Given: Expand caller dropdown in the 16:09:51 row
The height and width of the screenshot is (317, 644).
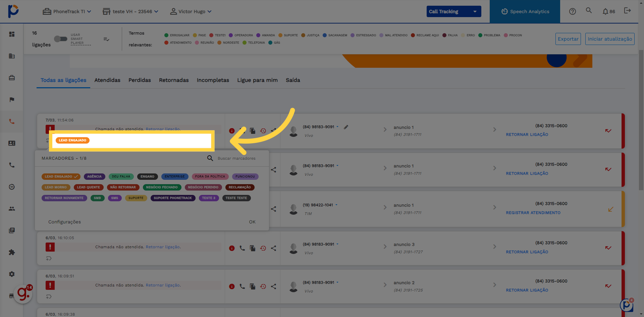Looking at the screenshot, I should pos(337,282).
